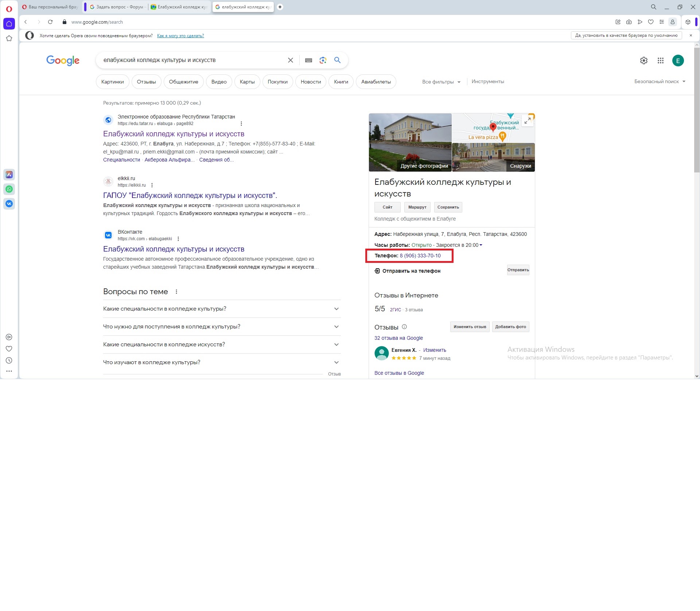The height and width of the screenshot is (611, 700).
Task: Open elkkii.ru ГАПОУ result title
Action: pos(190,195)
